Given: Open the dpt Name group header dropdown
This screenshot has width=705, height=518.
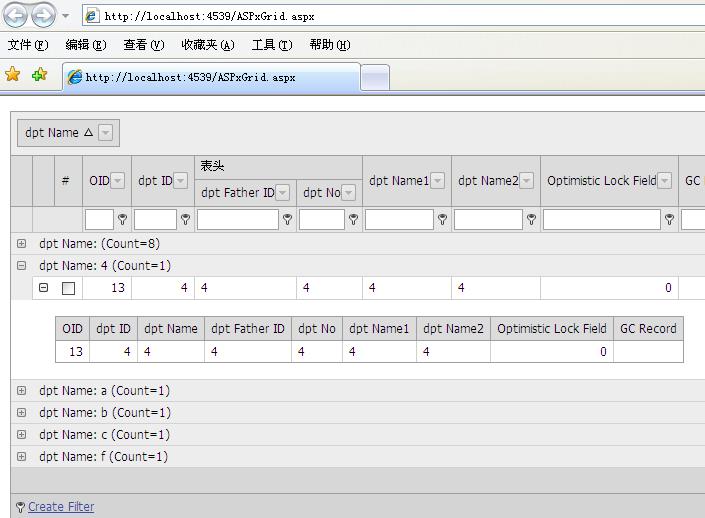Looking at the screenshot, I should point(106,133).
